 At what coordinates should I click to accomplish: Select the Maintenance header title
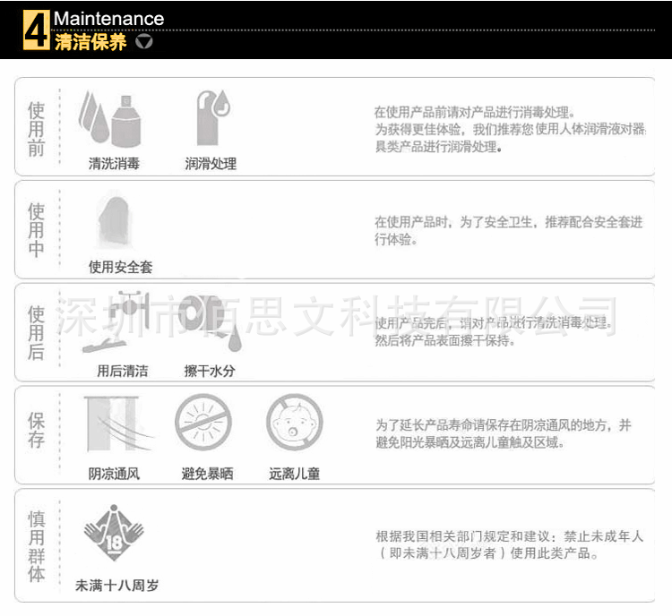[108, 19]
